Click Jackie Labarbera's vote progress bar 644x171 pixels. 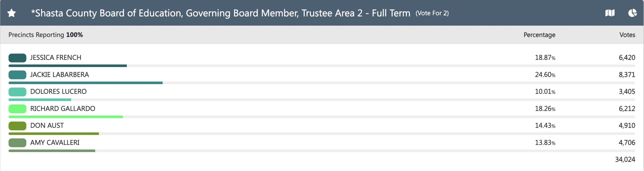click(x=86, y=83)
